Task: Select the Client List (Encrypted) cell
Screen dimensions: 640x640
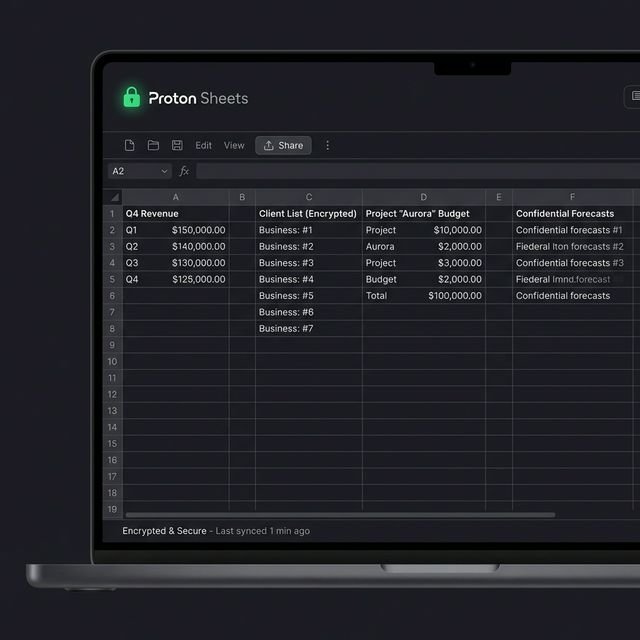Action: pos(309,214)
